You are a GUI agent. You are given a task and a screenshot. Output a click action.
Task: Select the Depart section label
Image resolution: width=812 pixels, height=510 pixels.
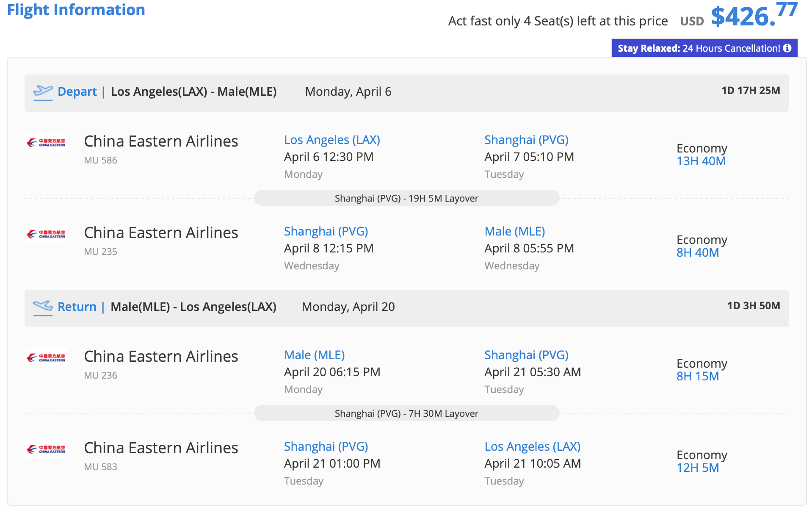77,92
